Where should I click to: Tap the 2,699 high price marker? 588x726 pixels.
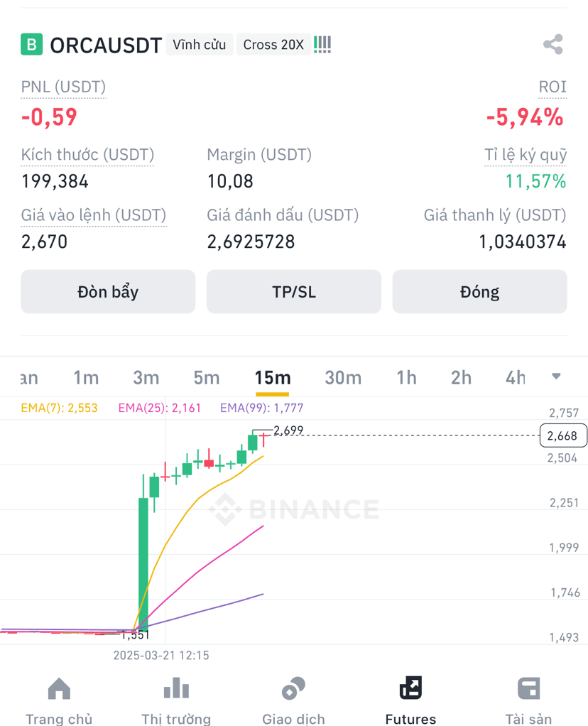pyautogui.click(x=288, y=430)
